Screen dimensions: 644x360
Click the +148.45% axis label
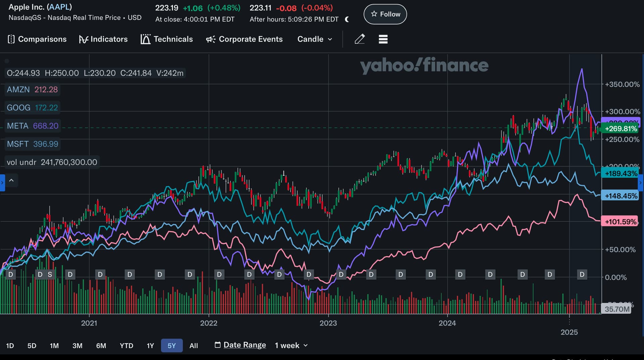(x=621, y=196)
